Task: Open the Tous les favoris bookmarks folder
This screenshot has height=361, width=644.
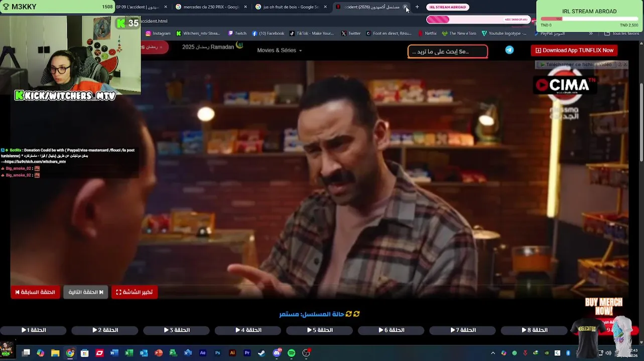Action: tap(621, 34)
